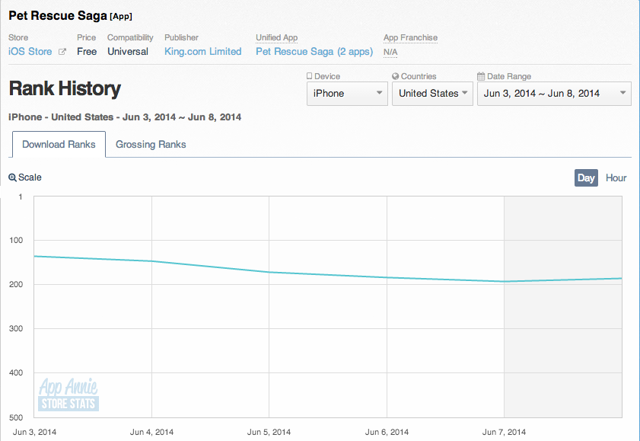This screenshot has height=441, width=640.
Task: Follow the iOS Store link
Action: tap(30, 51)
